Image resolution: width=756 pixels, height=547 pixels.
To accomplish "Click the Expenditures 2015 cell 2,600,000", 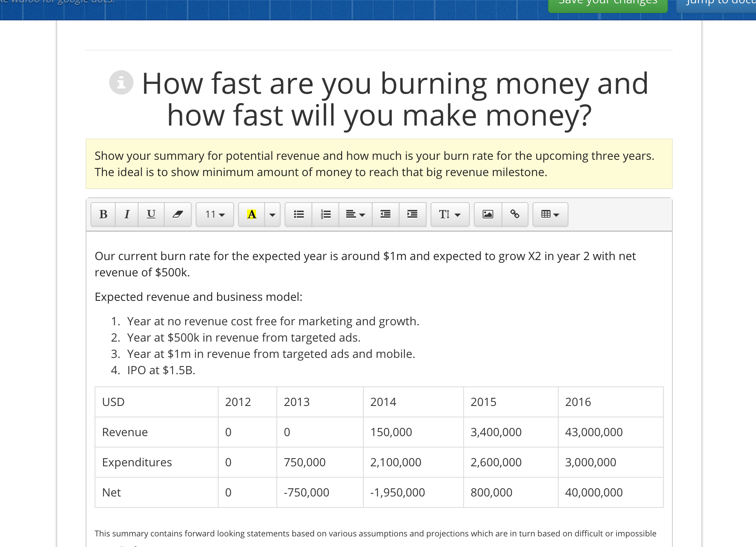I will pyautogui.click(x=511, y=462).
